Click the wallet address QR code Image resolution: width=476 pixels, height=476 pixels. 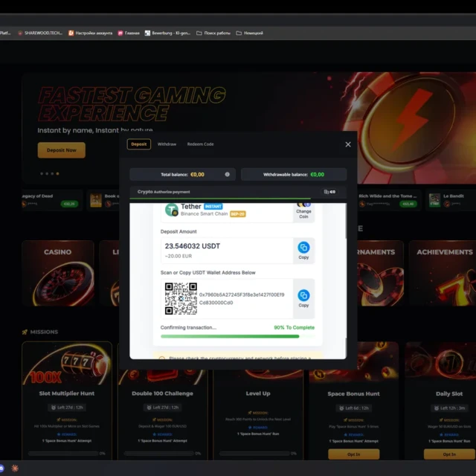pyautogui.click(x=181, y=298)
